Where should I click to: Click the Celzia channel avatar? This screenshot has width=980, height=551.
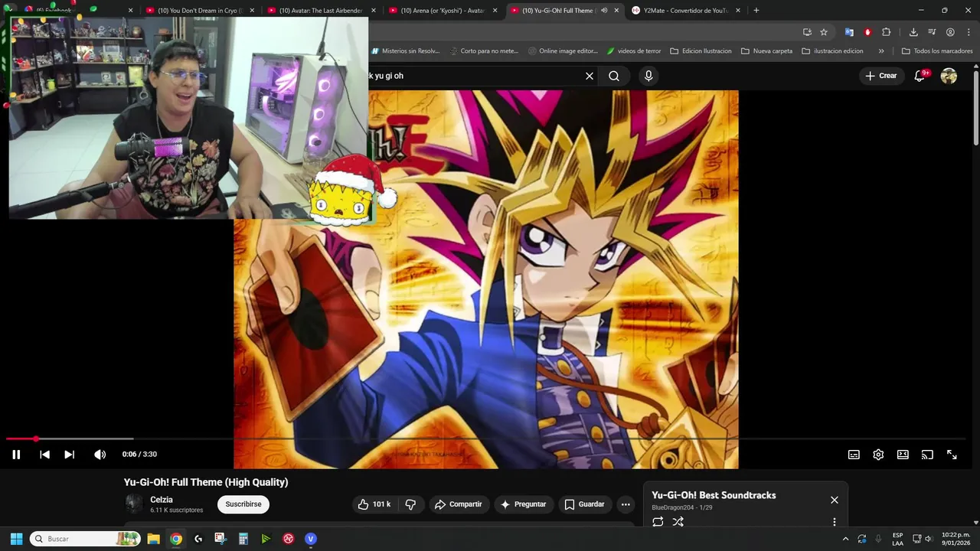tap(134, 504)
